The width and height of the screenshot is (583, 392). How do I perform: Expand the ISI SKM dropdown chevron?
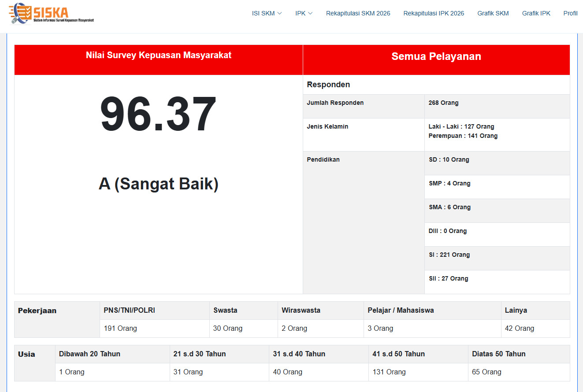click(x=279, y=13)
